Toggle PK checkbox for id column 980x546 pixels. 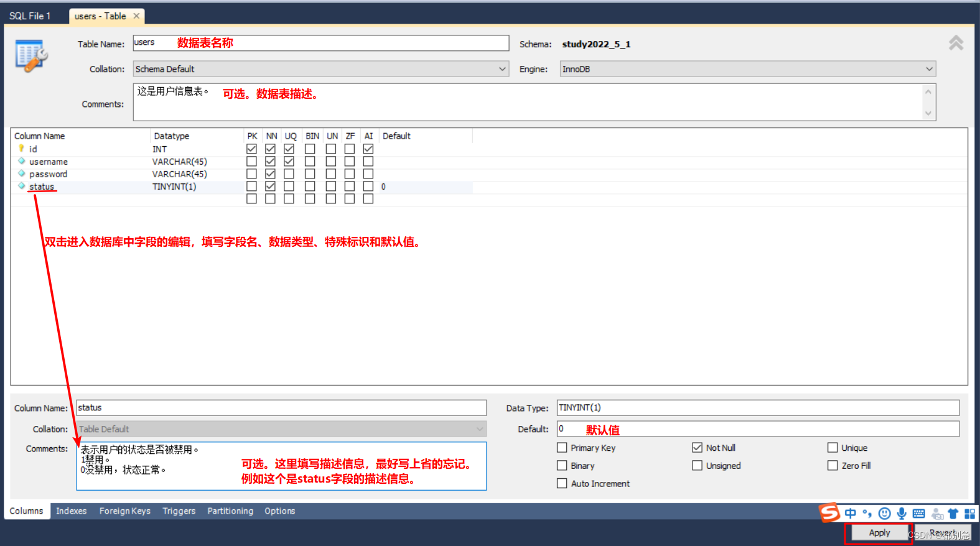pos(251,149)
